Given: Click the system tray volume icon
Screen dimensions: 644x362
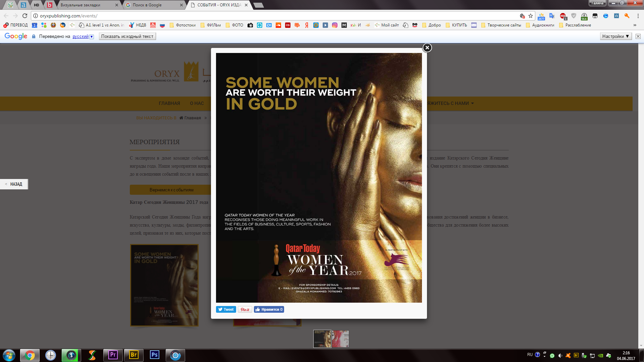Looking at the screenshot, I should (x=560, y=355).
